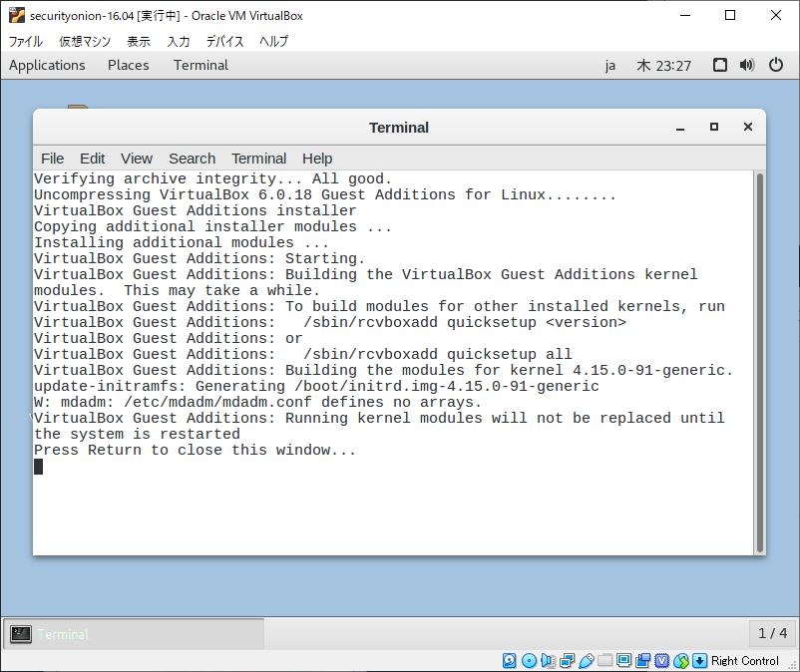Viewport: 800px width, 672px height.
Task: Click '/sbin/rcvboxadd quicksetup <version>' text
Action: click(465, 322)
